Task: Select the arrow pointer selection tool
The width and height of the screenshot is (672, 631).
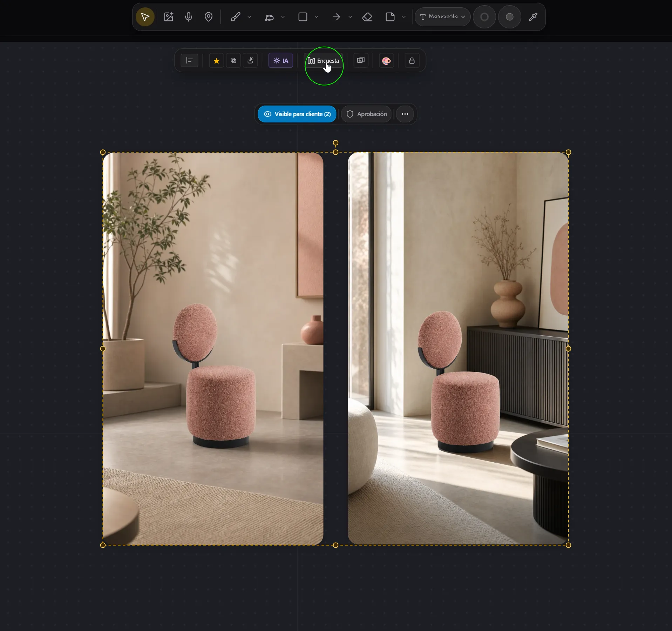Action: pos(145,17)
